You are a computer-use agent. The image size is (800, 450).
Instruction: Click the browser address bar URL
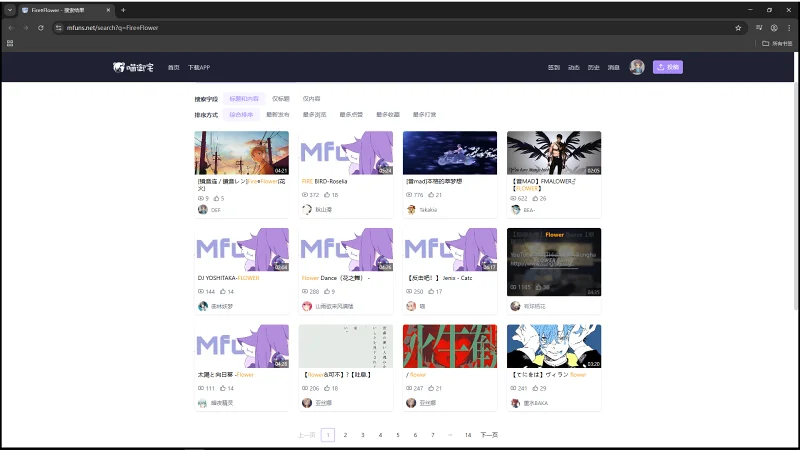pyautogui.click(x=112, y=28)
